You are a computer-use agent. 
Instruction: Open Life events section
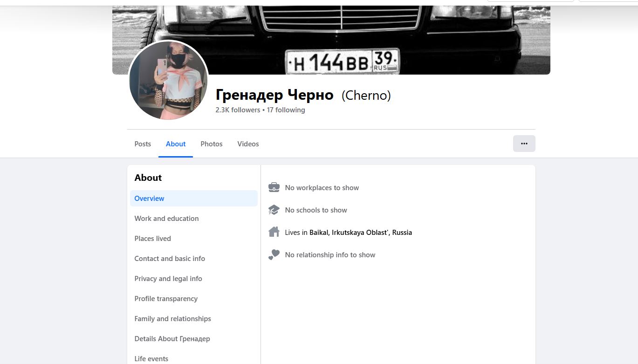tap(194, 359)
